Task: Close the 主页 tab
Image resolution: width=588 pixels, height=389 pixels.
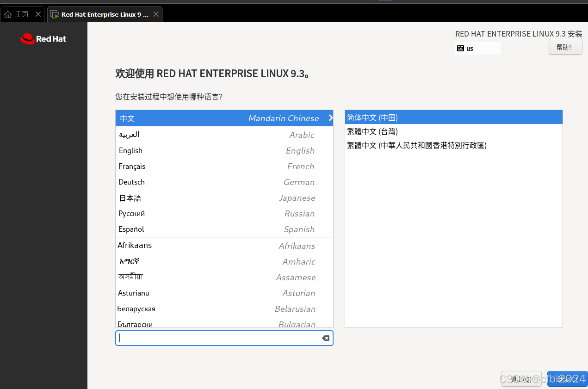Action: point(38,14)
